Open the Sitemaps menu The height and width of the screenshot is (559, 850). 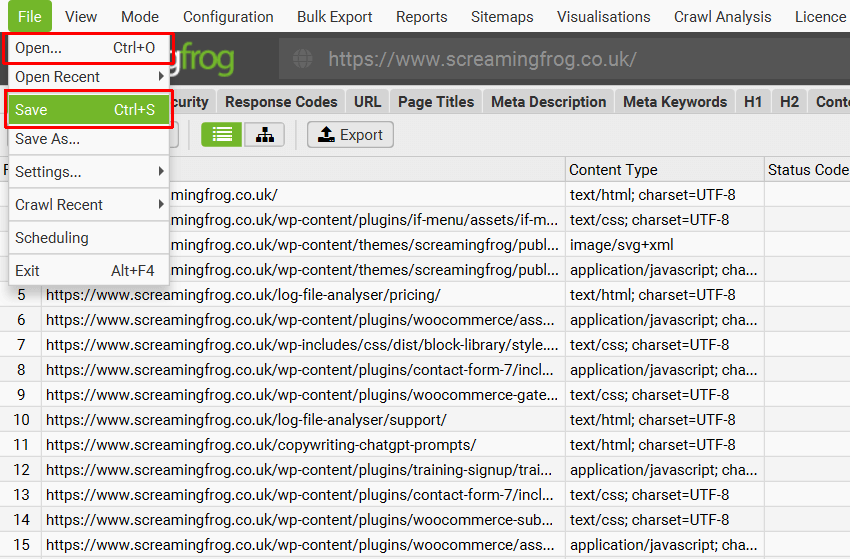(x=502, y=17)
